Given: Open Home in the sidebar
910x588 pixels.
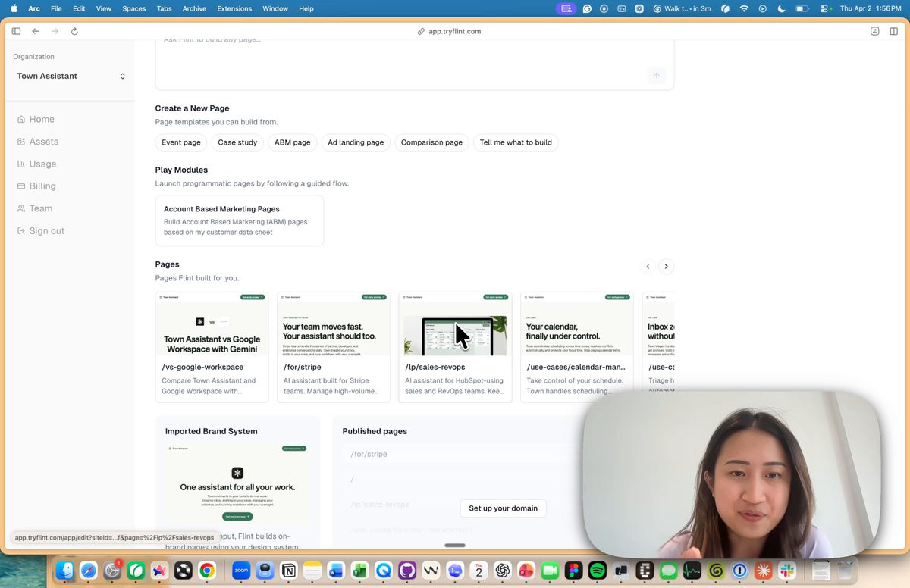Looking at the screenshot, I should (36, 119).
